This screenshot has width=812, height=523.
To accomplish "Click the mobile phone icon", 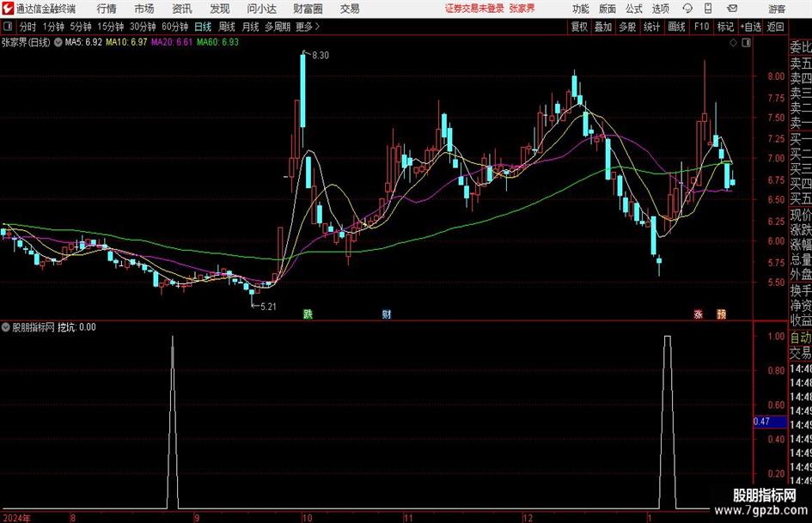I will [x=708, y=9].
